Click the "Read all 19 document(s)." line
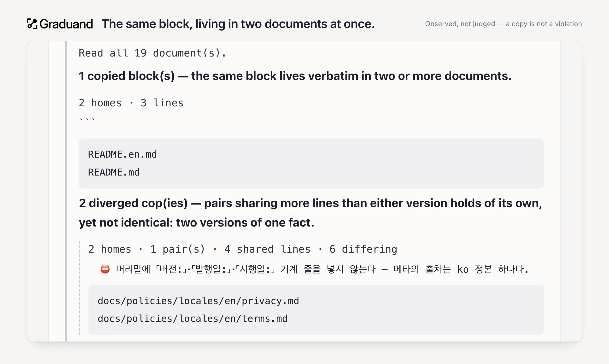The height and width of the screenshot is (364, 609). 152,53
